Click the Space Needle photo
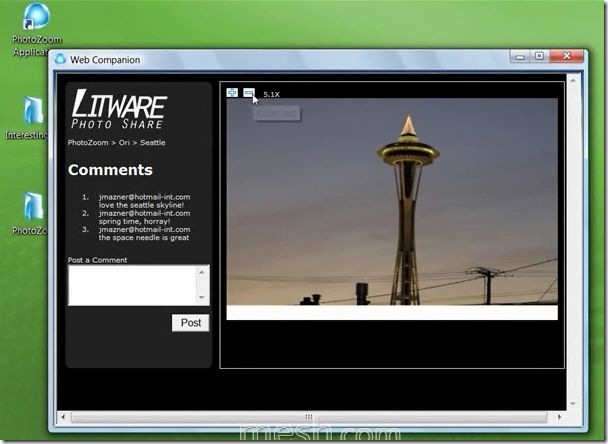 click(x=392, y=202)
